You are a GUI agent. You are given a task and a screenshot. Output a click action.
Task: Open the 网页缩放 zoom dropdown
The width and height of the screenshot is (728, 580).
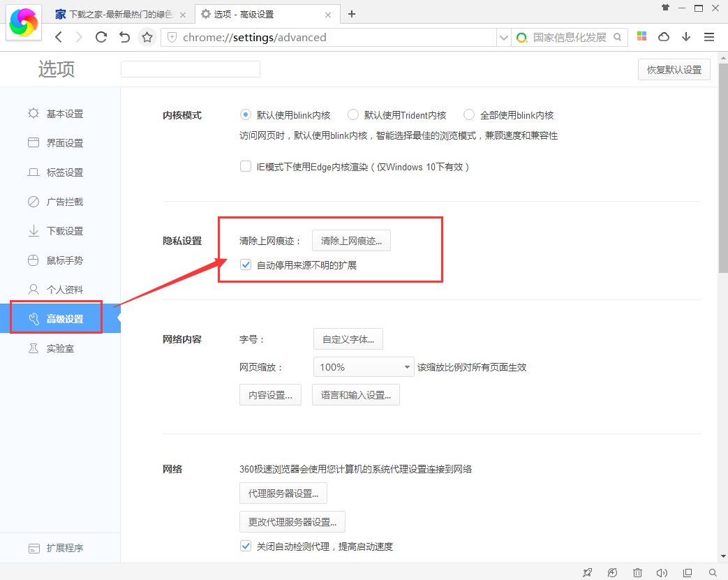(364, 366)
